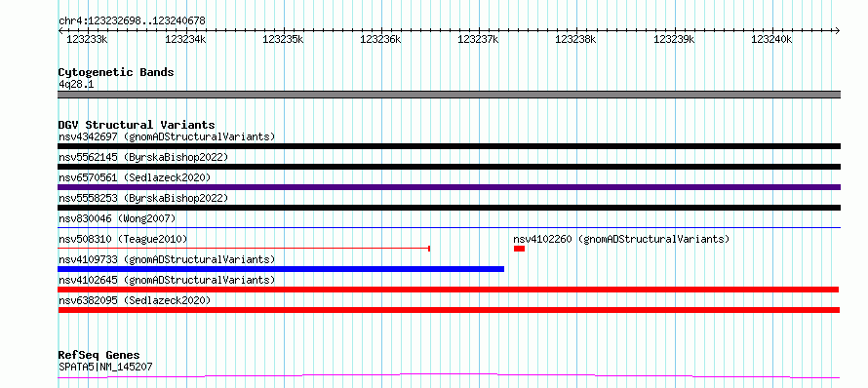Click the red bar under nsv4102645
The height and width of the screenshot is (388, 868).
pos(449,290)
